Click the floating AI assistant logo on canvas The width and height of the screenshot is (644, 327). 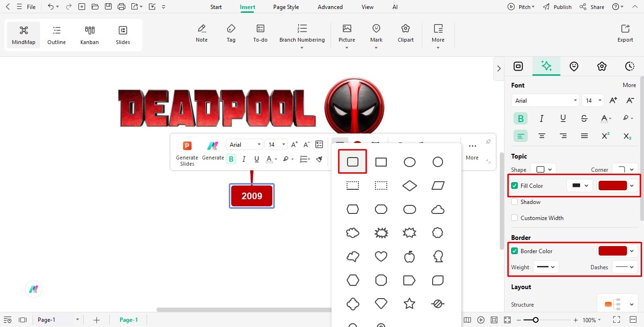(x=34, y=289)
